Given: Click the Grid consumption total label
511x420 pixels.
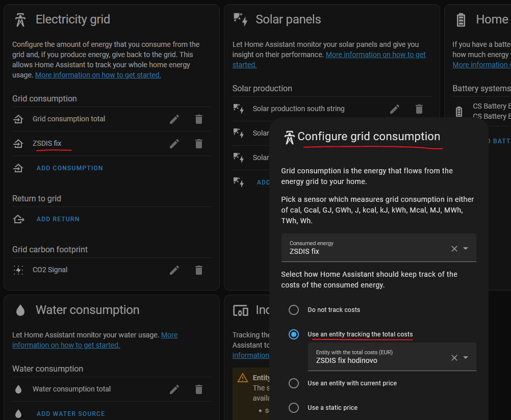Looking at the screenshot, I should 69,119.
